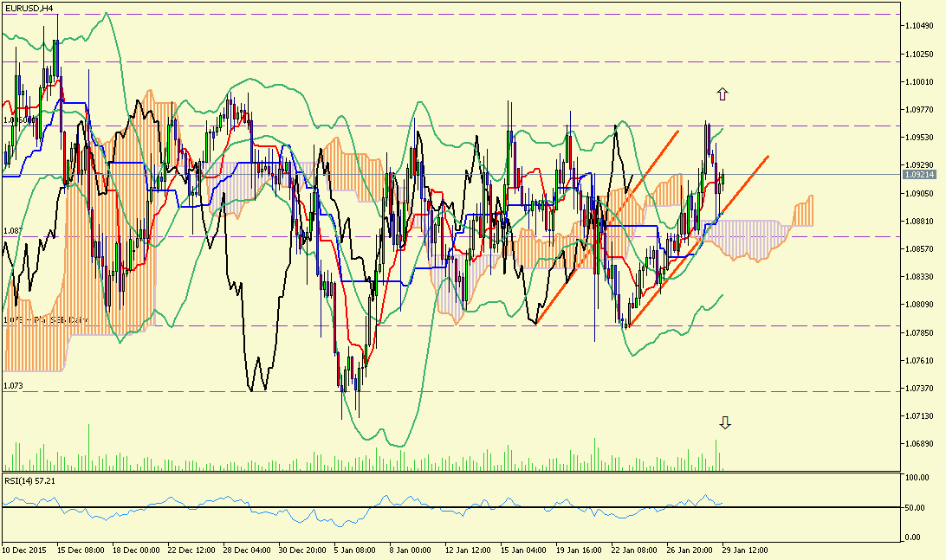Click the 10 Dec 2015 date label
The width and height of the screenshot is (946, 560).
(24, 550)
